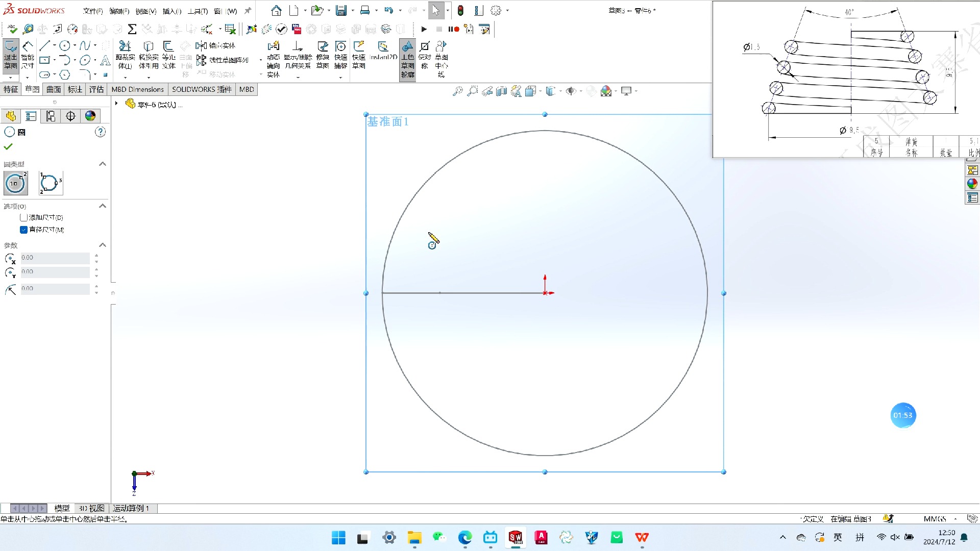Select the Spline sketch tool
This screenshot has height=551, width=980.
pos(85,45)
